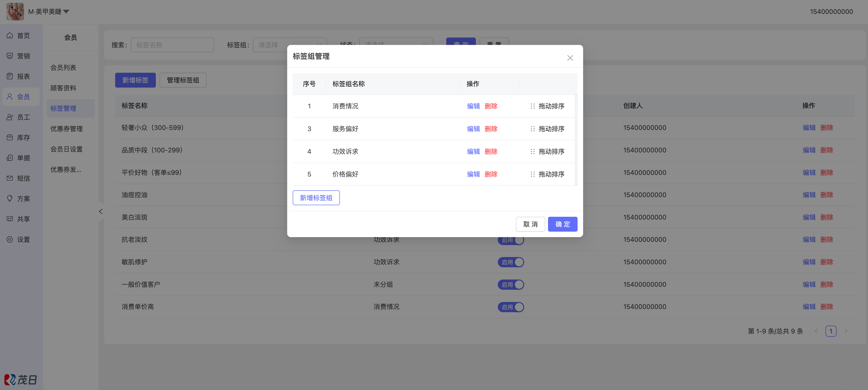The width and height of the screenshot is (868, 390).
Task: Select 会员列表 in the member menu
Action: coord(63,68)
